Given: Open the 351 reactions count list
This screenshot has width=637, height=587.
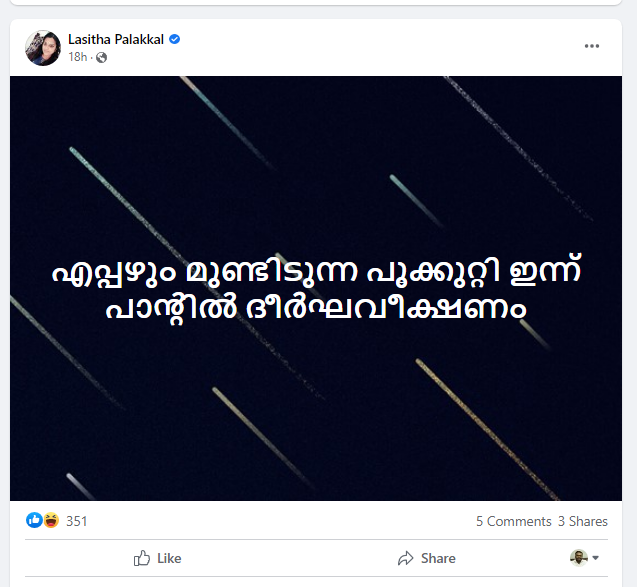Looking at the screenshot, I should click(x=77, y=521).
